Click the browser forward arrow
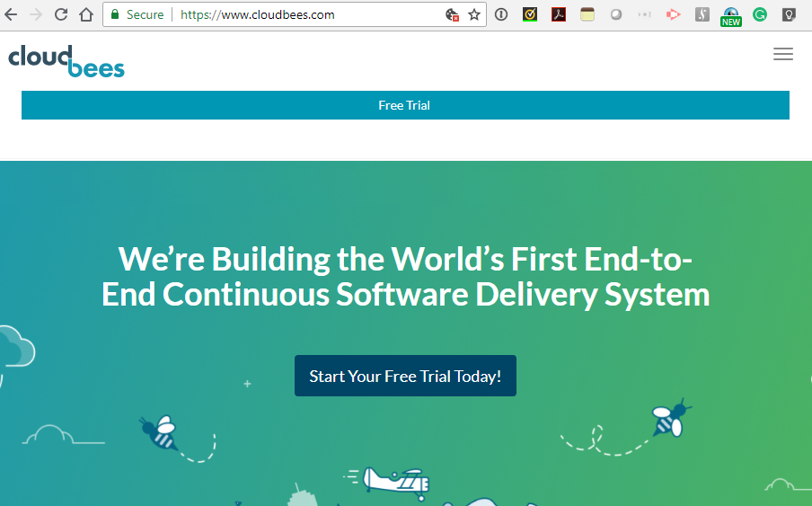 (x=36, y=14)
